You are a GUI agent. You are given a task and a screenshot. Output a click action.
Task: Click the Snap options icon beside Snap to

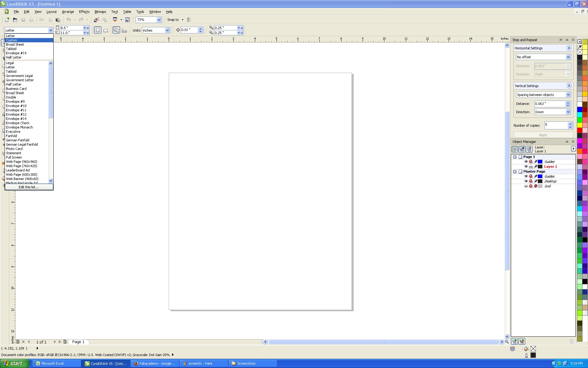(189, 20)
